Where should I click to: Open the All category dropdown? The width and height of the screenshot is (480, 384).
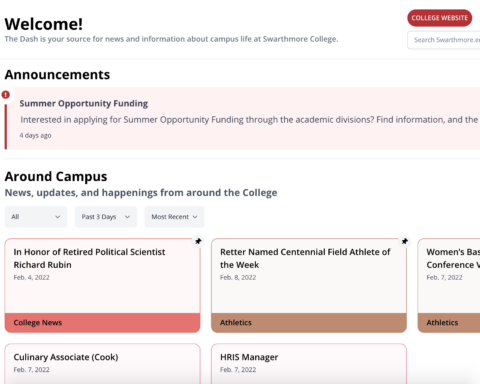click(x=36, y=217)
